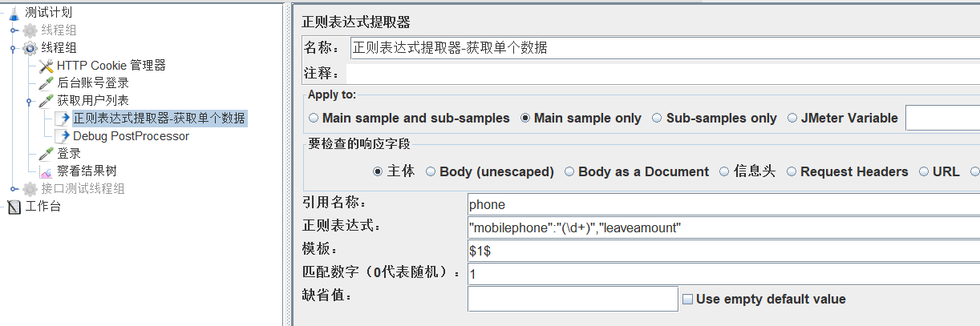Select the 正则表达式提取器-获取单个数据 tree item
This screenshot has width=980, height=326.
[159, 119]
